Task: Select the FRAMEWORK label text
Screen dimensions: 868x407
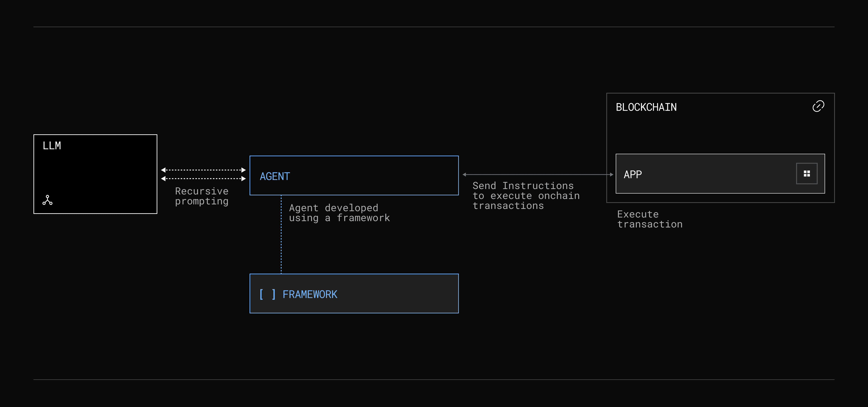Action: (310, 294)
